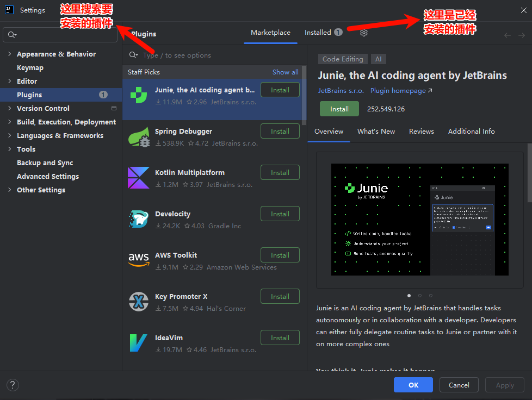Expand the Editor settings node
Viewport: 532px width, 400px height.
(x=9, y=81)
